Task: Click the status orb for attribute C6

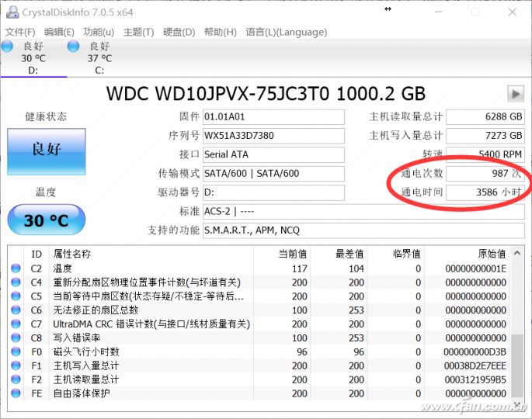Action: point(16,310)
